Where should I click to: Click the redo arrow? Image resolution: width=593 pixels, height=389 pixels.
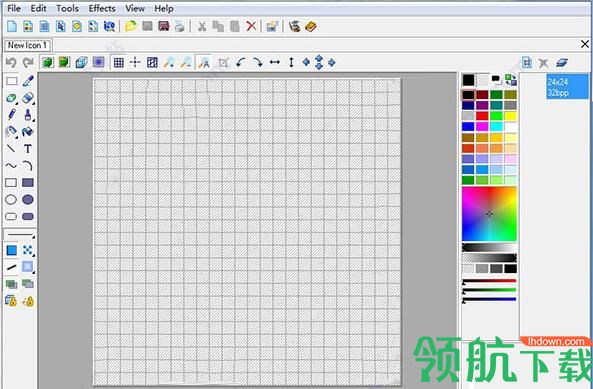pyautogui.click(x=28, y=62)
